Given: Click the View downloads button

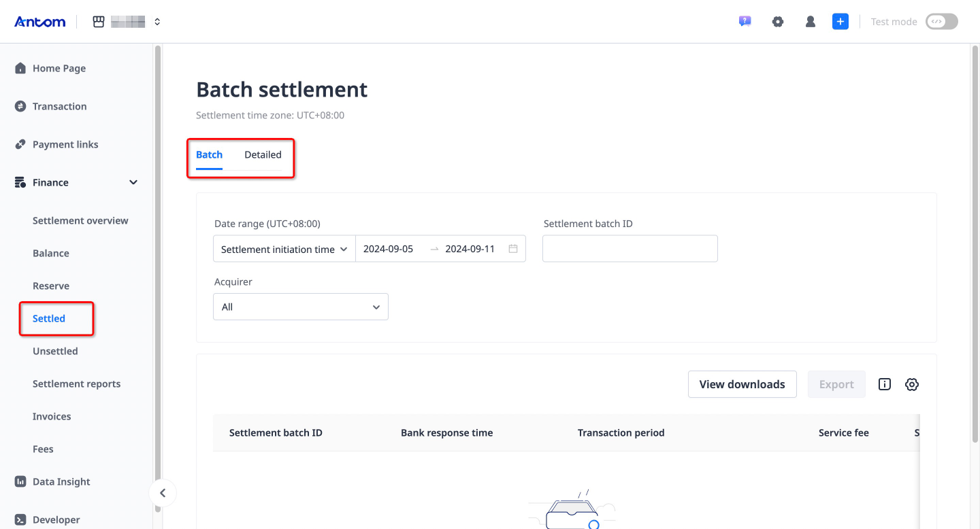Looking at the screenshot, I should pyautogui.click(x=742, y=384).
